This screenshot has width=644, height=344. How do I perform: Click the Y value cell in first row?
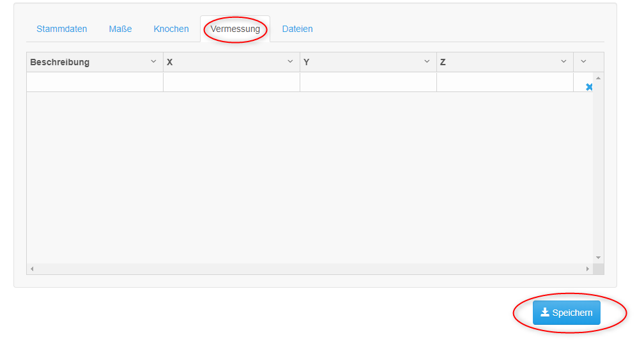tap(369, 82)
